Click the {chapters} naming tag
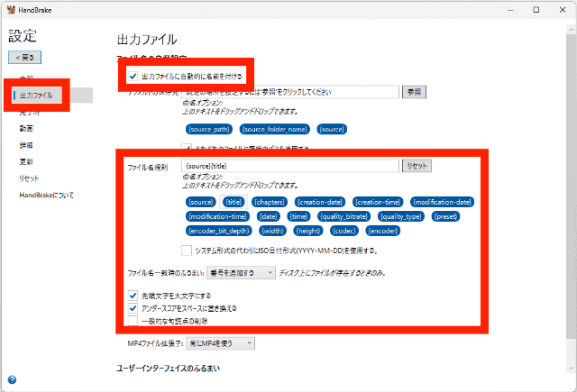The height and width of the screenshot is (392, 577). click(270, 202)
